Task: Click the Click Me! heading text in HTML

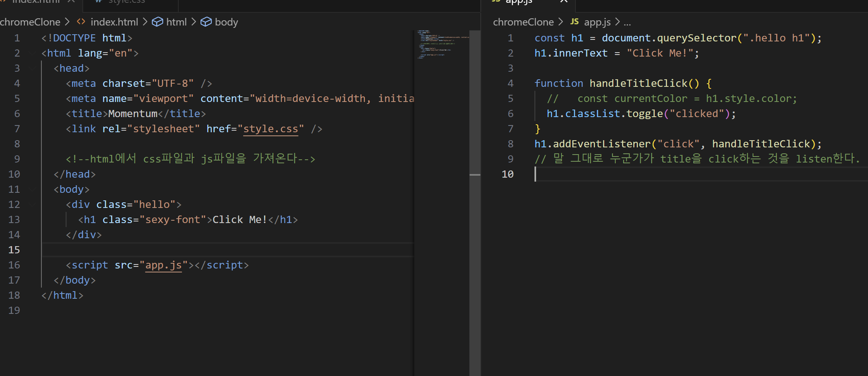Action: (240, 219)
